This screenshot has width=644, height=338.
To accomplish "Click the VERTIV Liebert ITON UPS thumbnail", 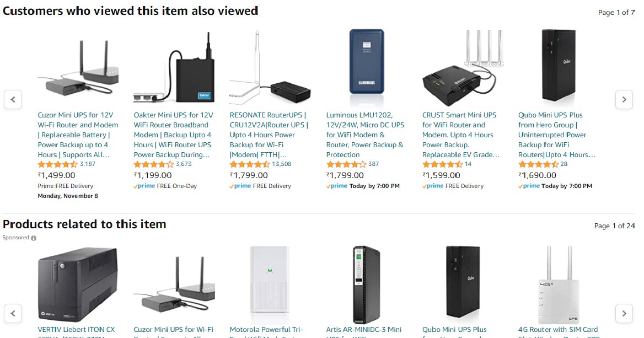I will (x=78, y=284).
